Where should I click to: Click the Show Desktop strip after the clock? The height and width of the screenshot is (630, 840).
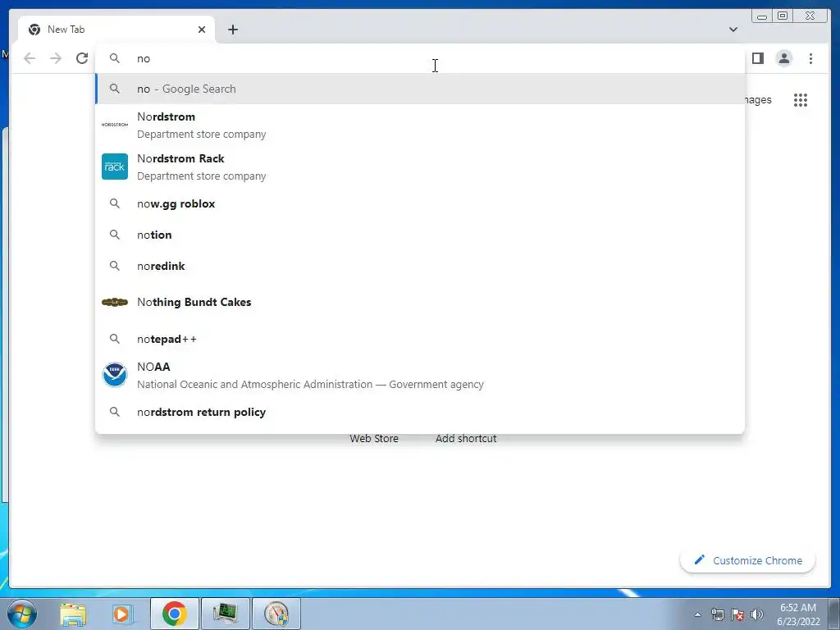click(x=834, y=614)
